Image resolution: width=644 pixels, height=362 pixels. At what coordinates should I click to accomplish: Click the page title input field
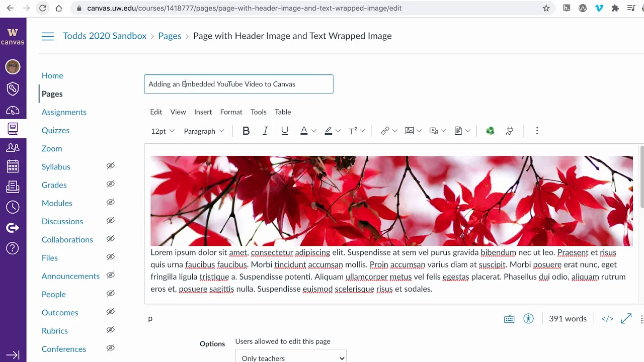coord(238,84)
